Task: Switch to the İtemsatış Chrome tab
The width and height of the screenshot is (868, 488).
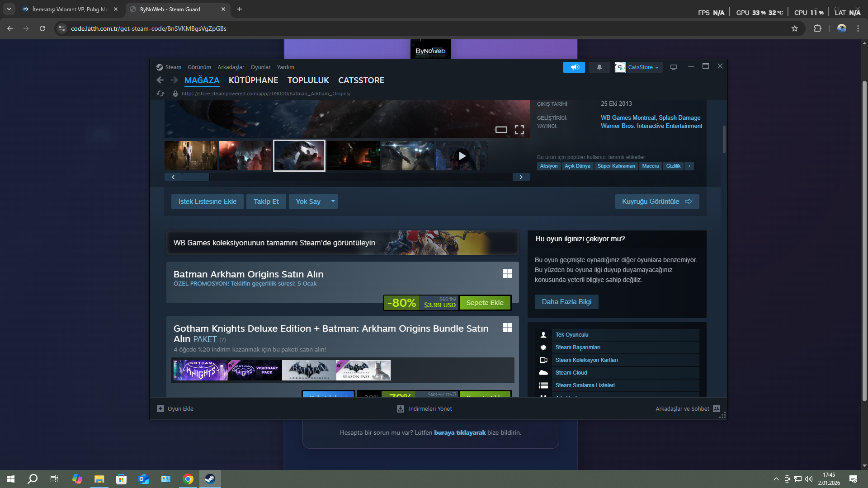Action: 70,9
